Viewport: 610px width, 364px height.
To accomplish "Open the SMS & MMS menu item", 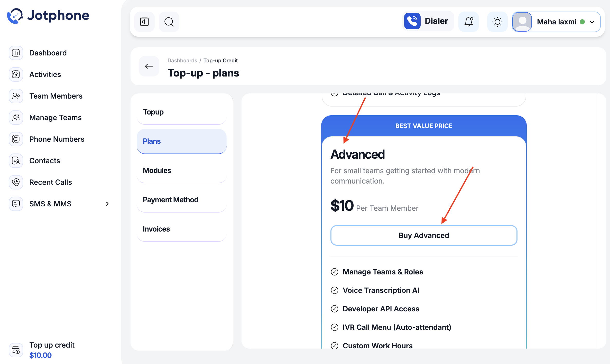I will coord(50,204).
